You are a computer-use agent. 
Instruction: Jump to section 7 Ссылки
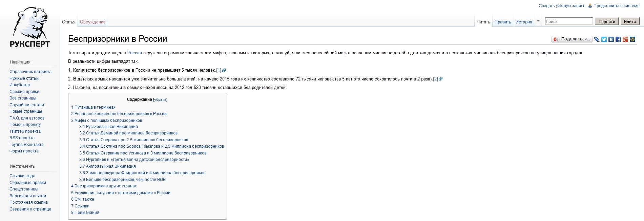point(80,206)
